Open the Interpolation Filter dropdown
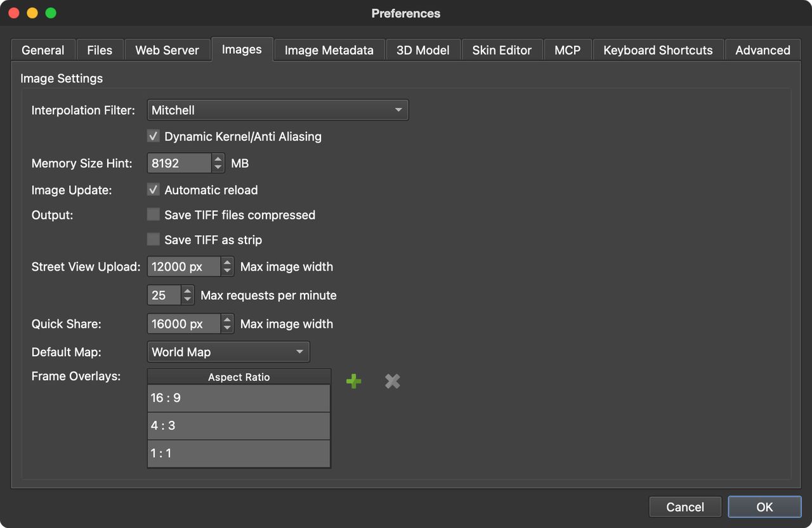Image resolution: width=812 pixels, height=528 pixels. pos(278,110)
